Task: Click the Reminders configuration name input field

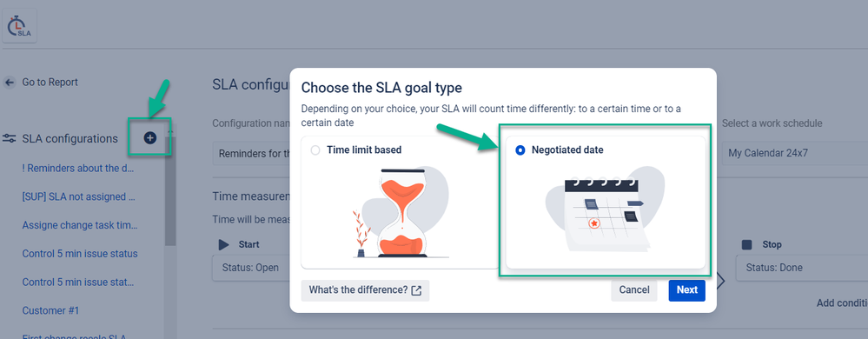Action: (251, 153)
